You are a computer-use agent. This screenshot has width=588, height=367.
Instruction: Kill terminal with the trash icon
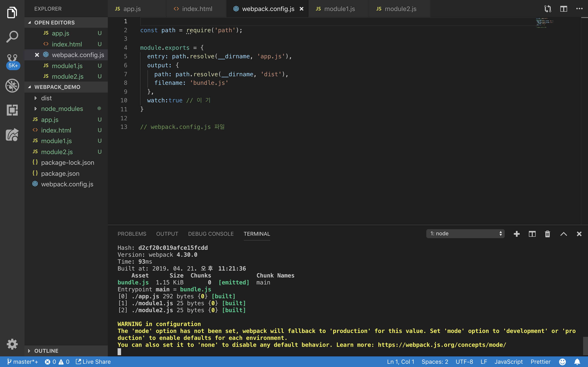coord(547,234)
